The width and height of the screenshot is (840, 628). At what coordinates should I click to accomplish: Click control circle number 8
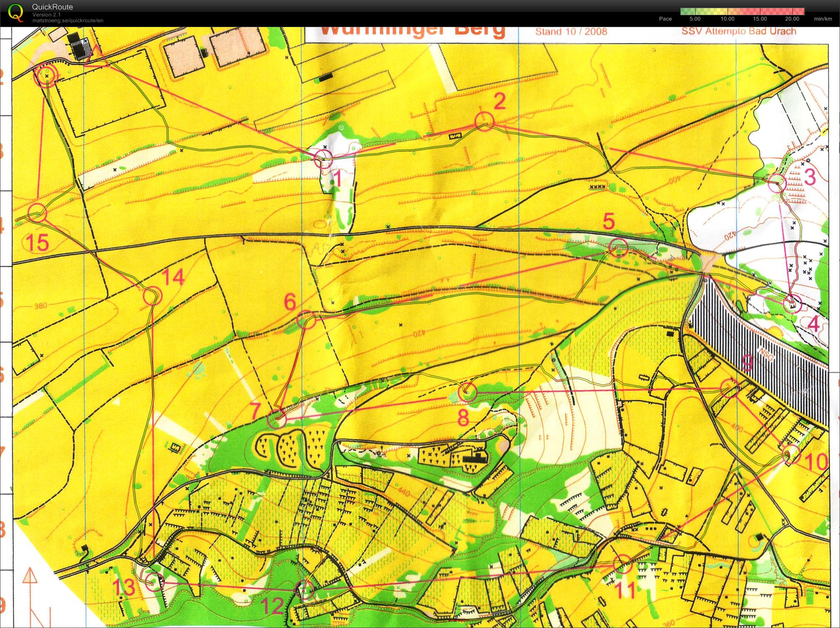467,391
